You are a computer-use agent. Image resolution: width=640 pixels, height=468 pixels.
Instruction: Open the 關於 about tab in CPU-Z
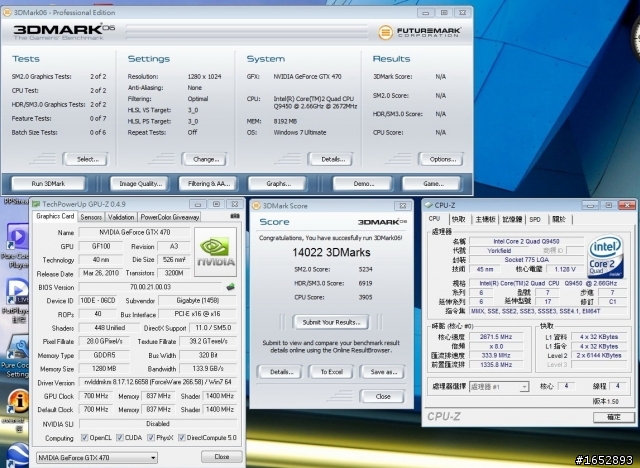point(559,220)
